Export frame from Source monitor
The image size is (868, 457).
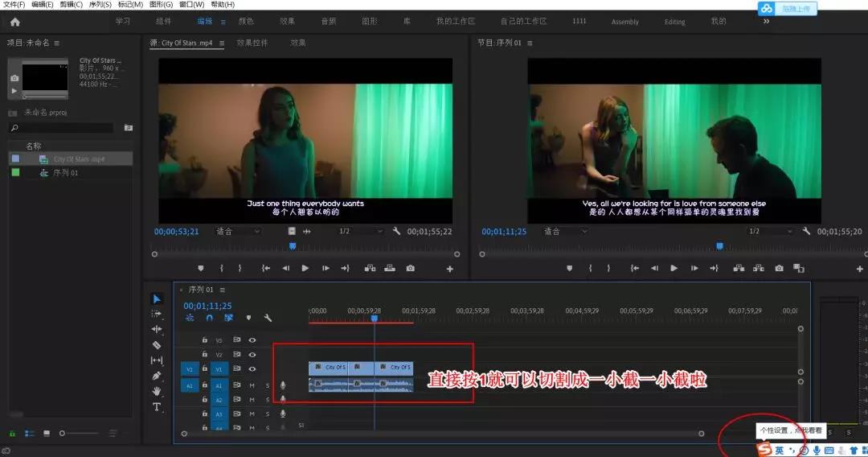point(410,268)
